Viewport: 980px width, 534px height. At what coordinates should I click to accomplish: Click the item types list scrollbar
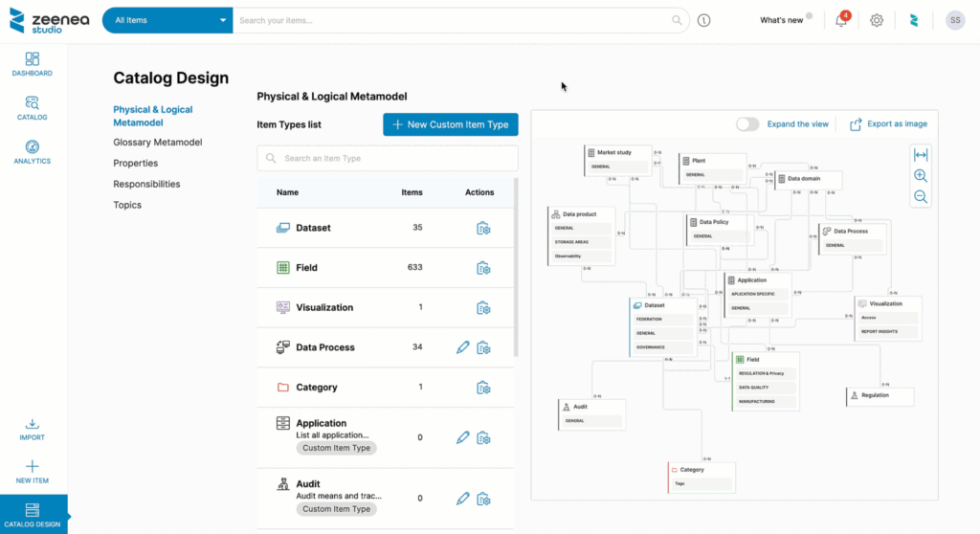pyautogui.click(x=517, y=268)
